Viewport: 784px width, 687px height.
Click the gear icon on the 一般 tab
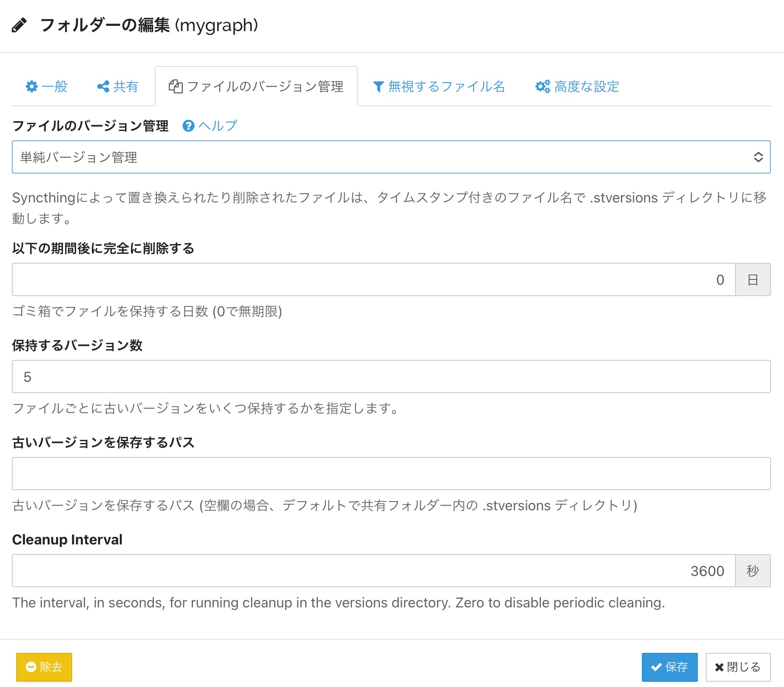[32, 87]
